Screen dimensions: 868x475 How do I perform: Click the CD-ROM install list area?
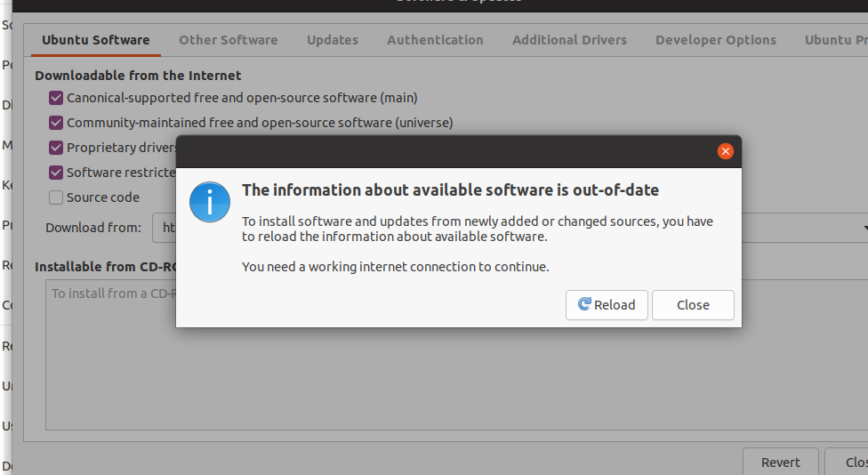coord(457,355)
